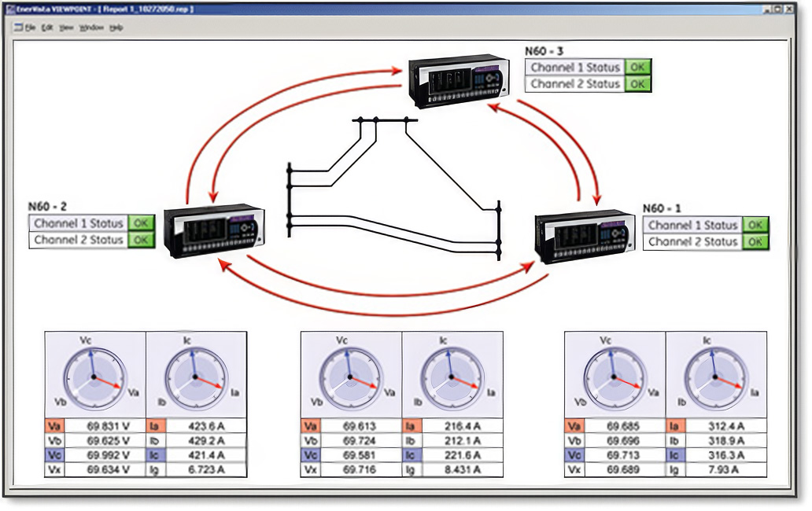812x511 pixels.
Task: Click the blue Vc cell beside 69.992 V
Action: click(x=54, y=455)
